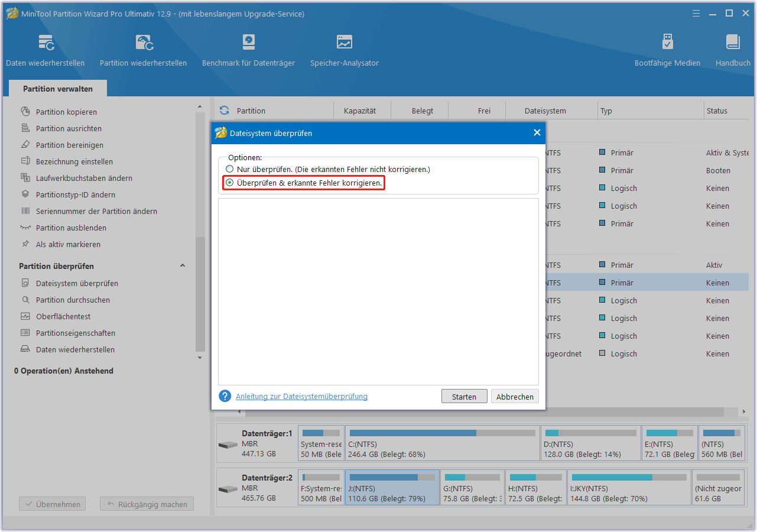757x532 pixels.
Task: Select Nicht zugeordnet 61.6 GB block
Action: [718, 488]
